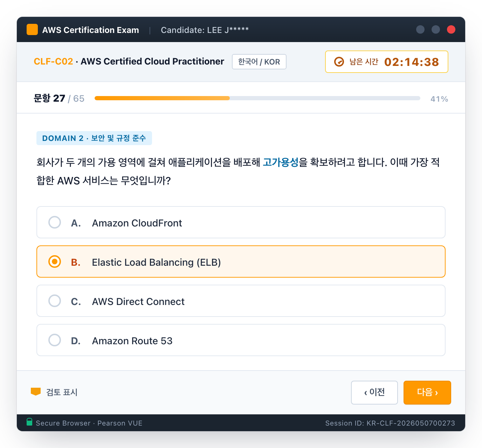This screenshot has height=448, width=482.
Task: Click the green secure lock icon
Action: pyautogui.click(x=29, y=422)
